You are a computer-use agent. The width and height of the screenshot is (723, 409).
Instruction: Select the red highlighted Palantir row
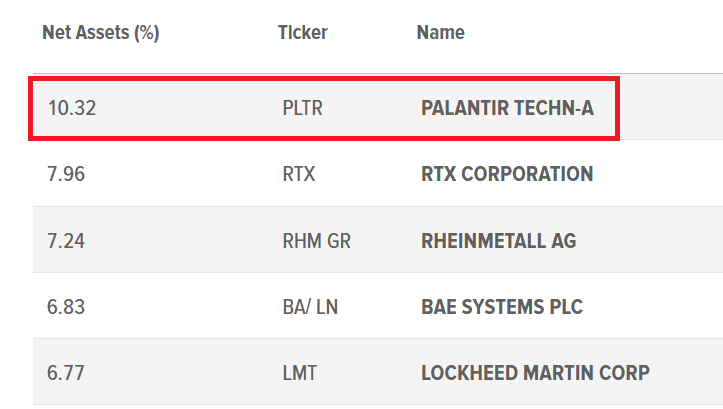click(x=324, y=108)
